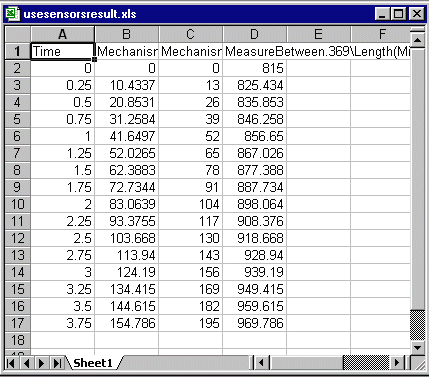The image size is (429, 377).
Task: Click the cell showing 65
Action: [x=190, y=153]
